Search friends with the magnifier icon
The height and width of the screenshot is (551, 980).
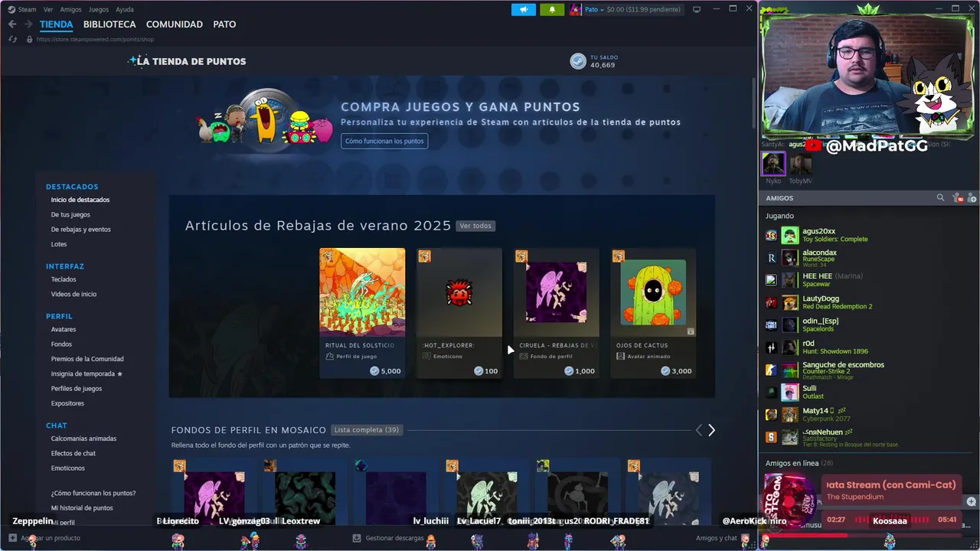[x=940, y=197]
